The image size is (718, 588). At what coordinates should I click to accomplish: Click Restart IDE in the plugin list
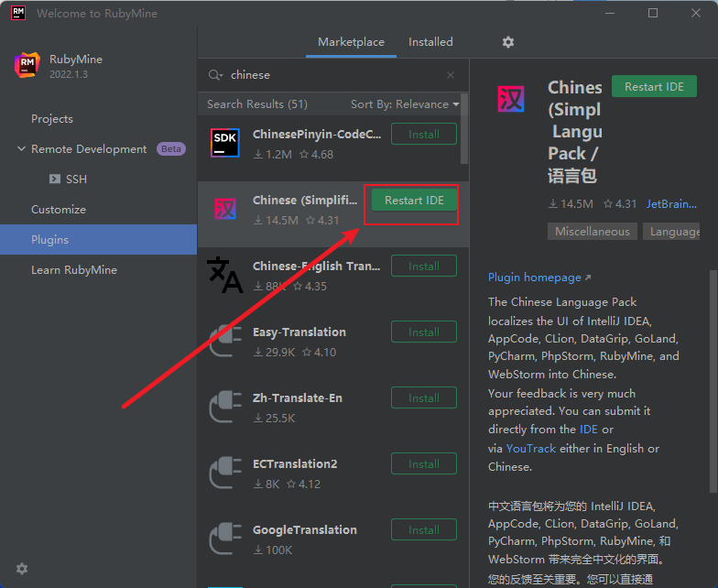pyautogui.click(x=414, y=200)
